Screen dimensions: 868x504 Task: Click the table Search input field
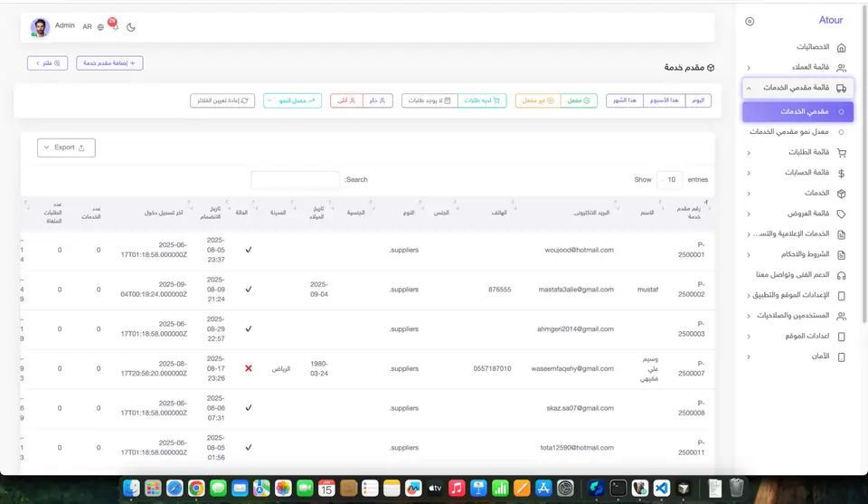(x=295, y=180)
